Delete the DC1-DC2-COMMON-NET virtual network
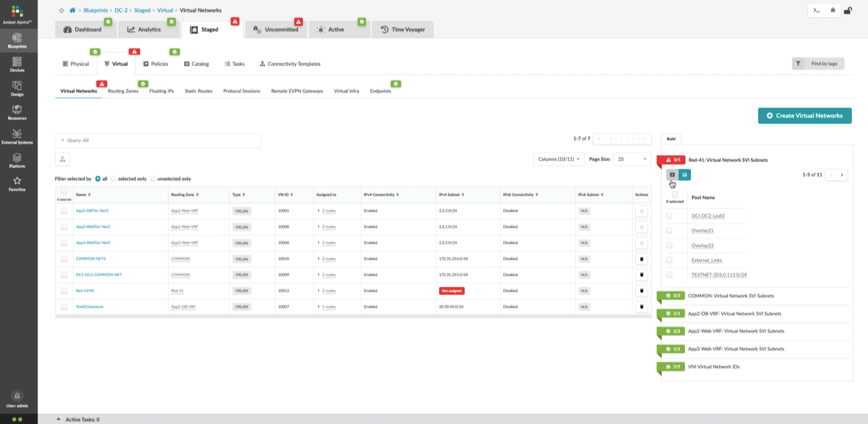 [x=641, y=275]
